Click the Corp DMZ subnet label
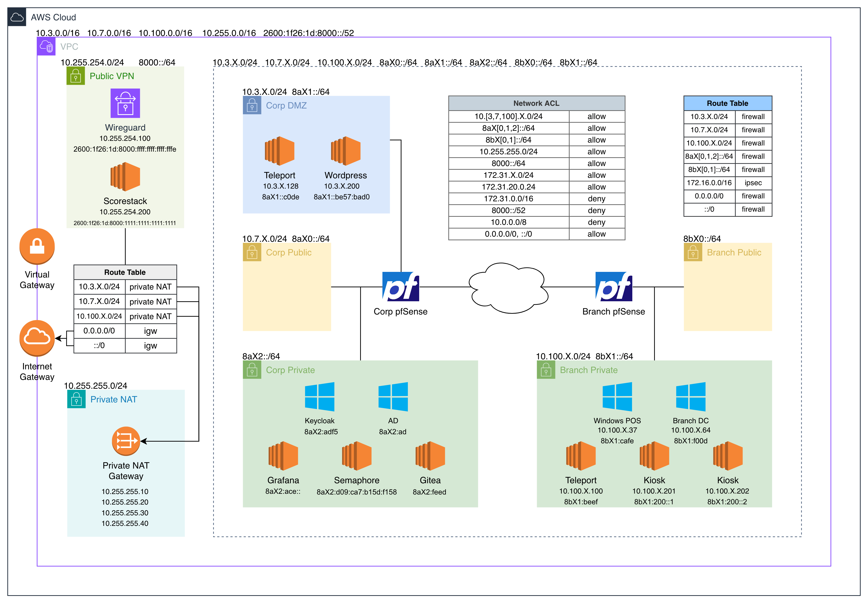 pos(286,106)
